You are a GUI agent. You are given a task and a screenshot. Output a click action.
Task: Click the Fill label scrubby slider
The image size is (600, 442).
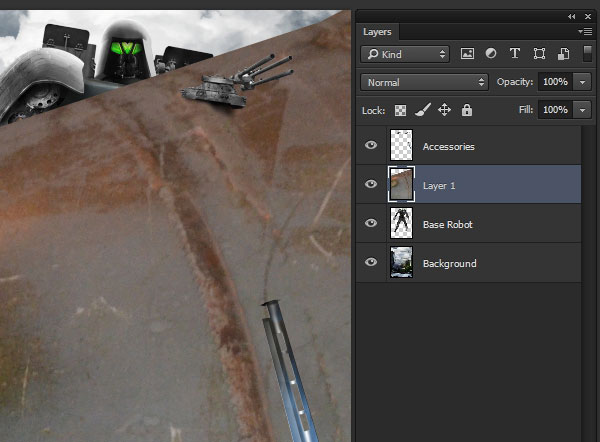pos(526,110)
